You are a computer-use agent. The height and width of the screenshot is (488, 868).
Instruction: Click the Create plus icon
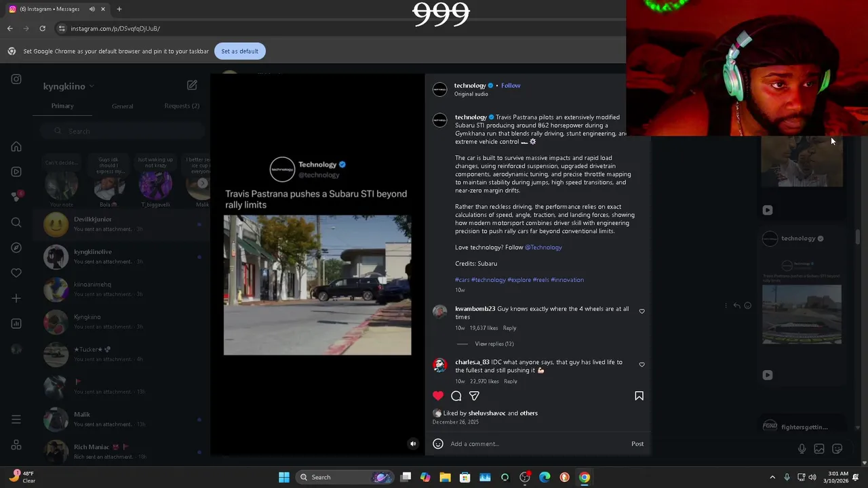[16, 298]
